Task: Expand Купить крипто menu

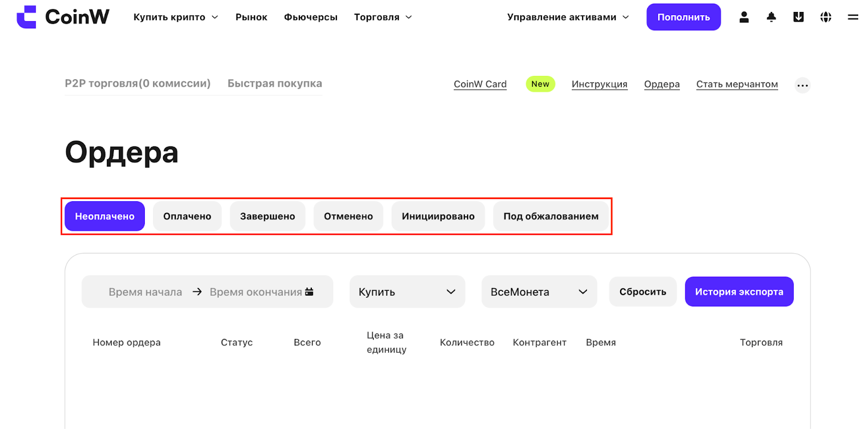Action: (x=176, y=17)
